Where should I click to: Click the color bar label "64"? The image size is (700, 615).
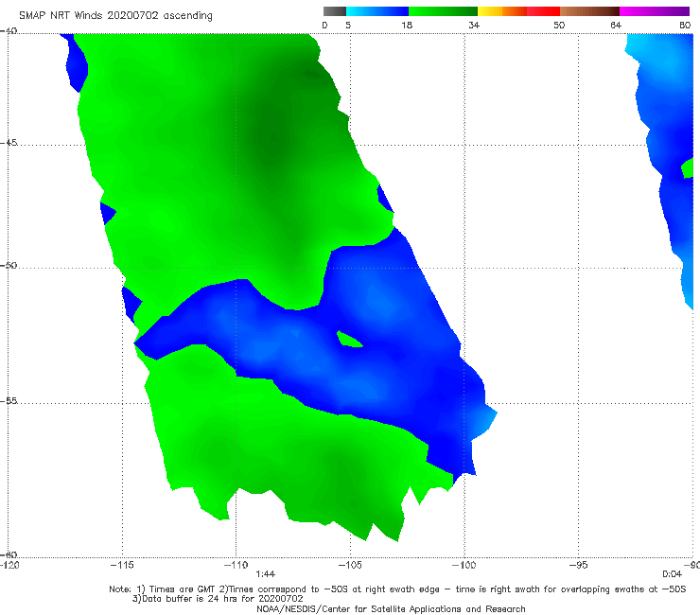pos(616,26)
